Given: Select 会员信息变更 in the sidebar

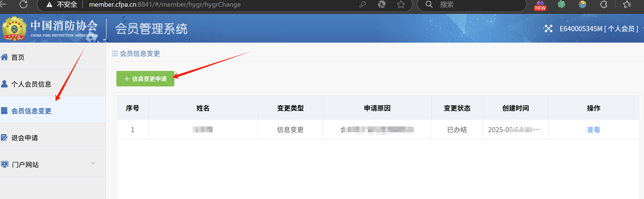Looking at the screenshot, I should 31,111.
